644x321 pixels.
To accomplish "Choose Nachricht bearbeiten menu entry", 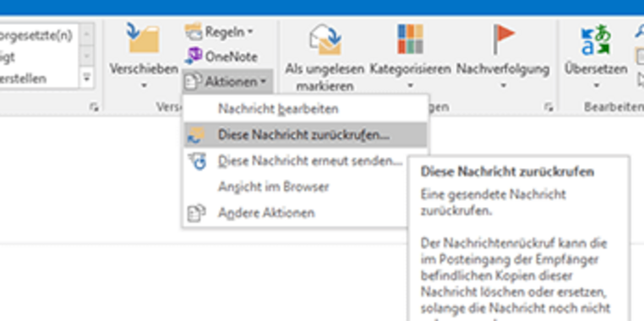I will (305, 109).
